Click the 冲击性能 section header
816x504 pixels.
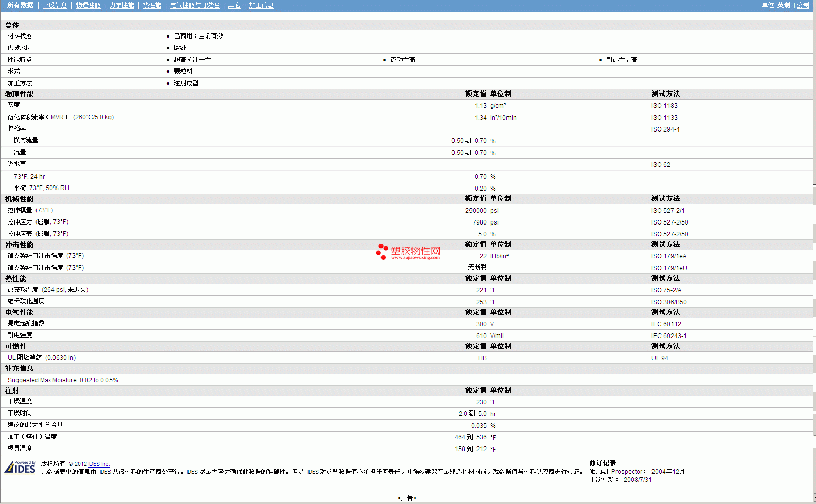pos(19,245)
